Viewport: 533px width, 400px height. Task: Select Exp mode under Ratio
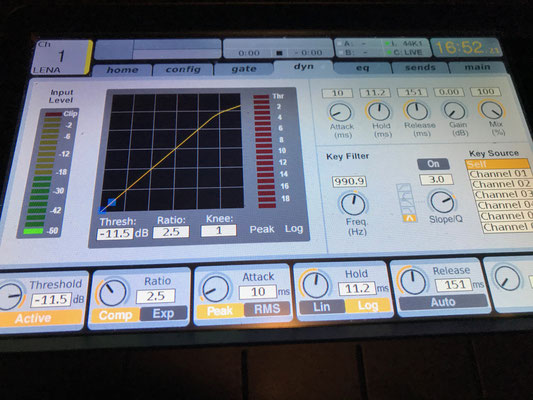(164, 313)
